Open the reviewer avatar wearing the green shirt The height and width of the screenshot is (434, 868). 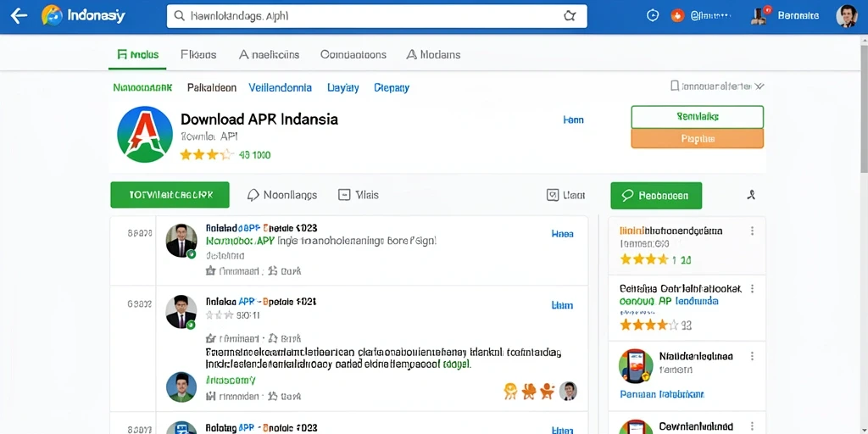coord(181,387)
